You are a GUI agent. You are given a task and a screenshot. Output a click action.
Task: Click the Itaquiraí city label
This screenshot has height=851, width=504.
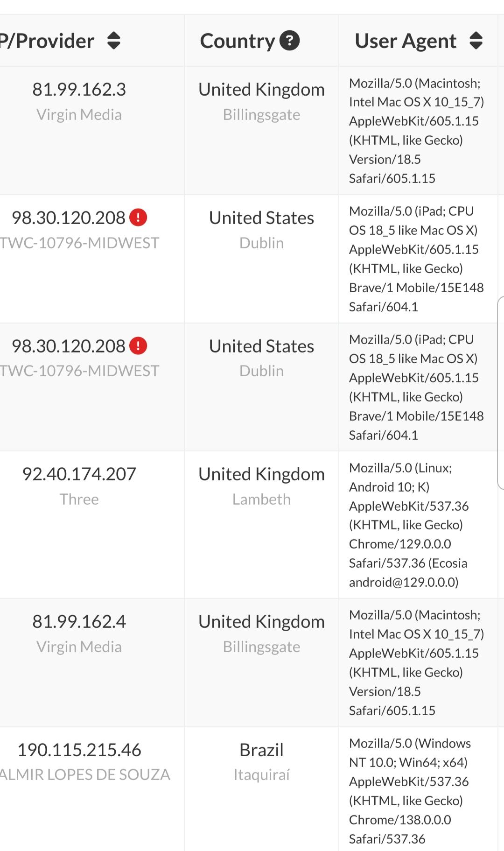(x=261, y=774)
